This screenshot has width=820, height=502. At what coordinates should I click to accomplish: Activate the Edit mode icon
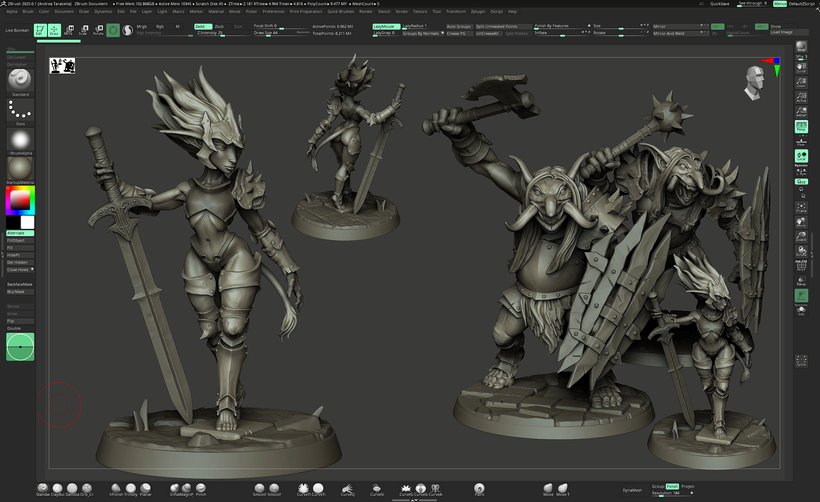click(x=40, y=30)
